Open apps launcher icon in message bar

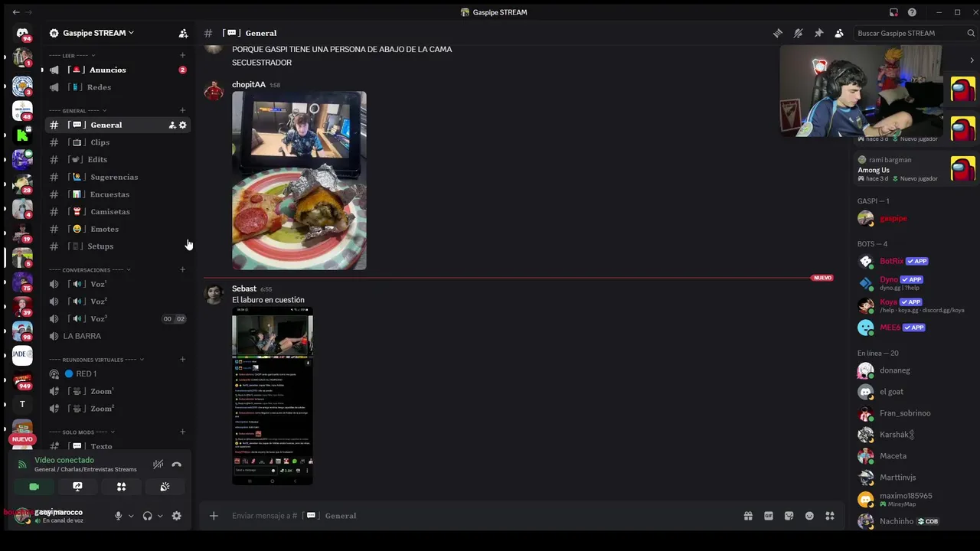tap(830, 516)
